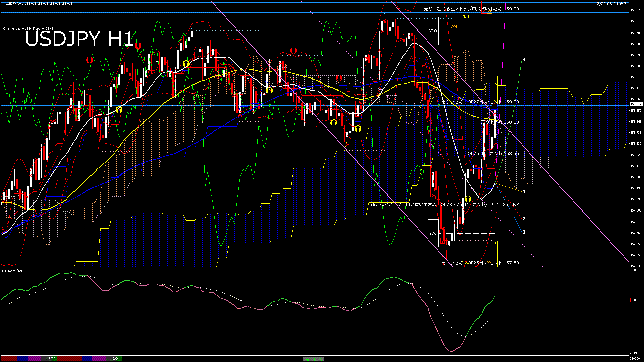Select the YDC yesterday-close box marker

click(433, 233)
